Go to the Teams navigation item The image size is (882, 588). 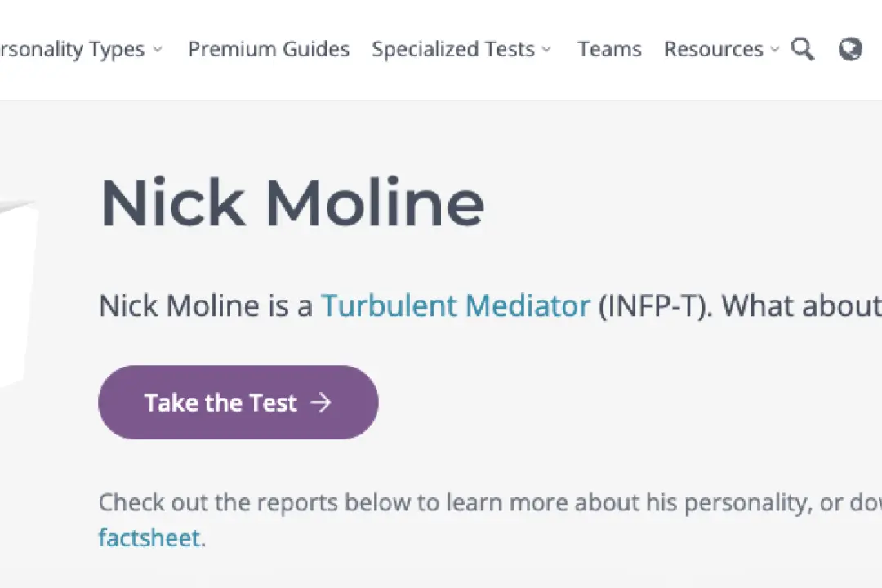pos(609,49)
